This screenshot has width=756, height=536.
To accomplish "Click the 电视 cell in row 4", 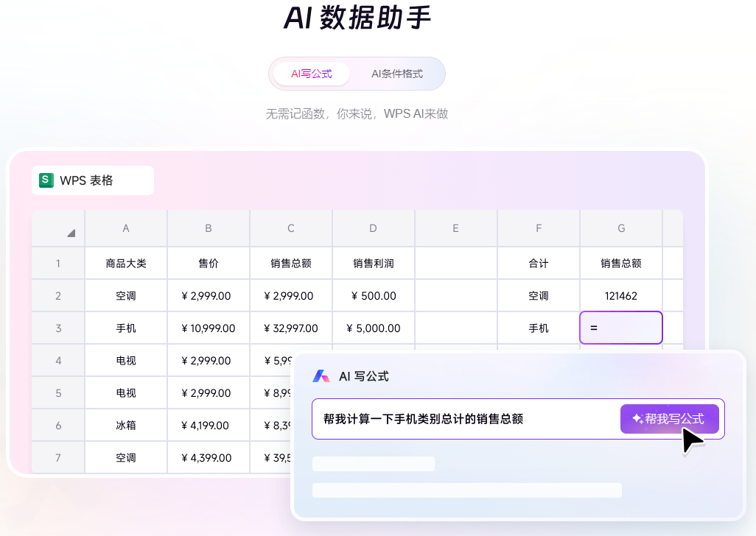I will tap(126, 361).
